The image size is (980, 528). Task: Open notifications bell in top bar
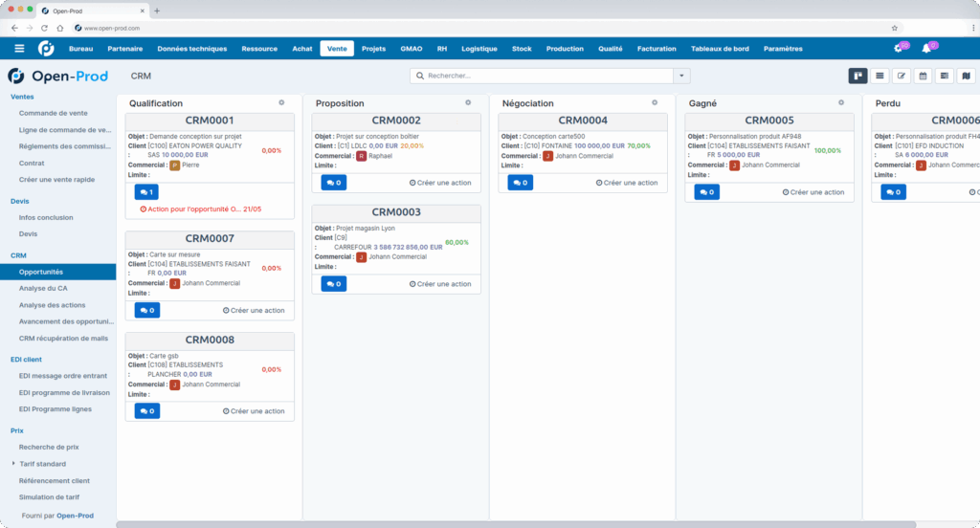point(926,48)
